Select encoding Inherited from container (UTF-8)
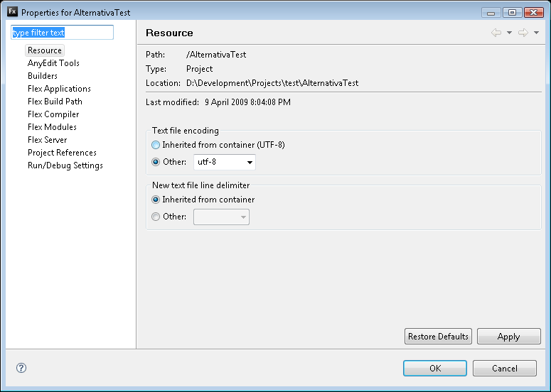Screen dimensions: 551x392 tap(156, 145)
